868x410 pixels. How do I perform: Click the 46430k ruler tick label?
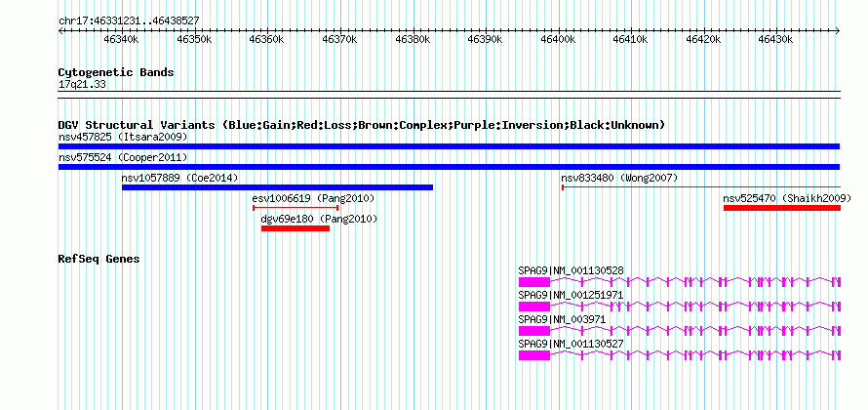point(776,39)
